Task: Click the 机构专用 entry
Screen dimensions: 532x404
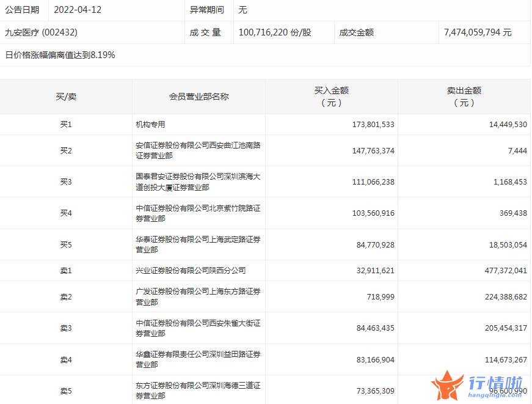Action: (x=150, y=124)
